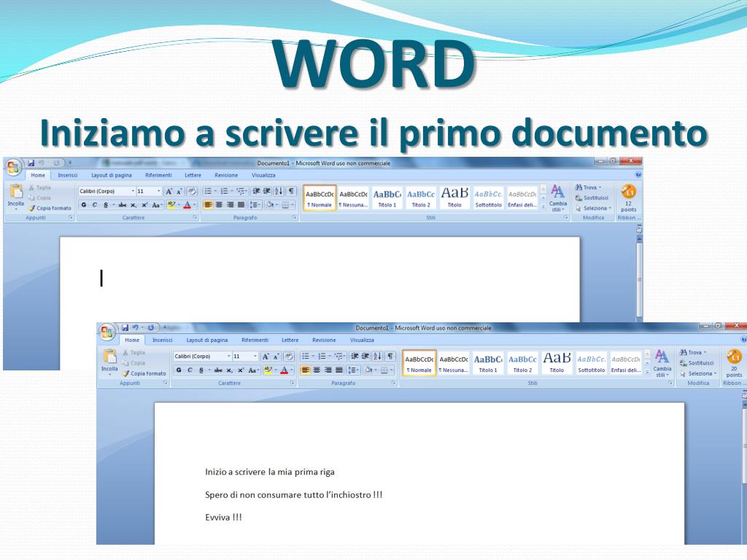Click Cambia stili in the typed-text Word window
This screenshot has height=560, width=747.
point(662,363)
